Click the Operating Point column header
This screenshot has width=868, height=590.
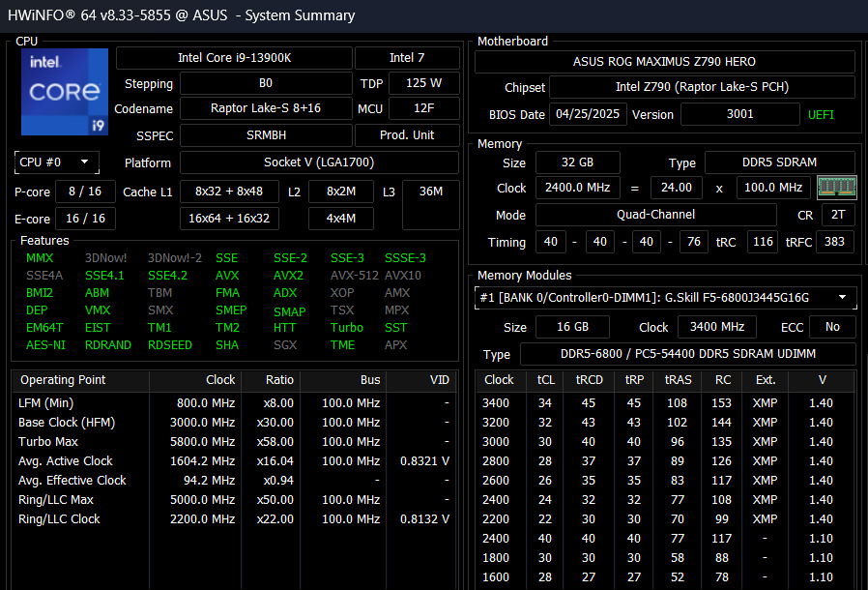point(81,380)
